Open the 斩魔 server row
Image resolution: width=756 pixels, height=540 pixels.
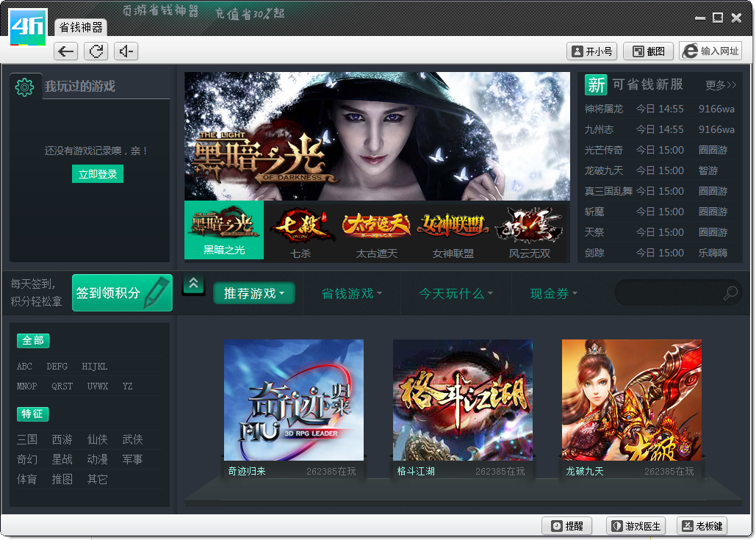660,212
